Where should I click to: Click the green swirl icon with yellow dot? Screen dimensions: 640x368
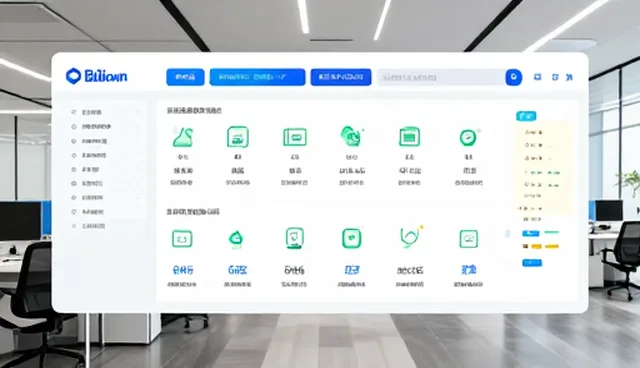(x=410, y=237)
